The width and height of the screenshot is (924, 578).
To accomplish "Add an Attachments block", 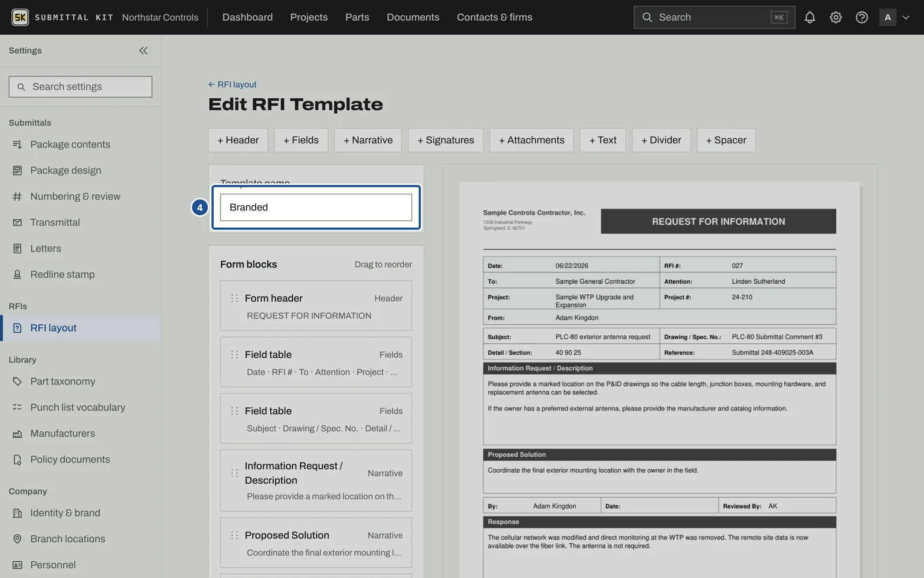I will point(532,140).
